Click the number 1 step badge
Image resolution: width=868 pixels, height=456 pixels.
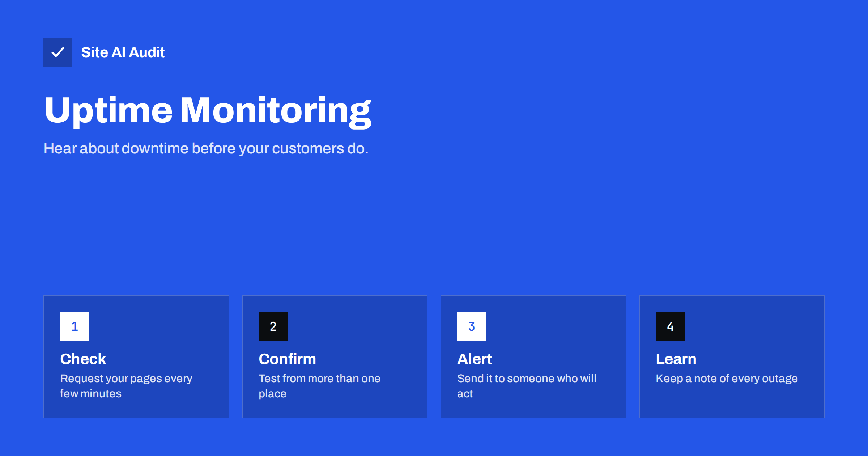(x=75, y=326)
